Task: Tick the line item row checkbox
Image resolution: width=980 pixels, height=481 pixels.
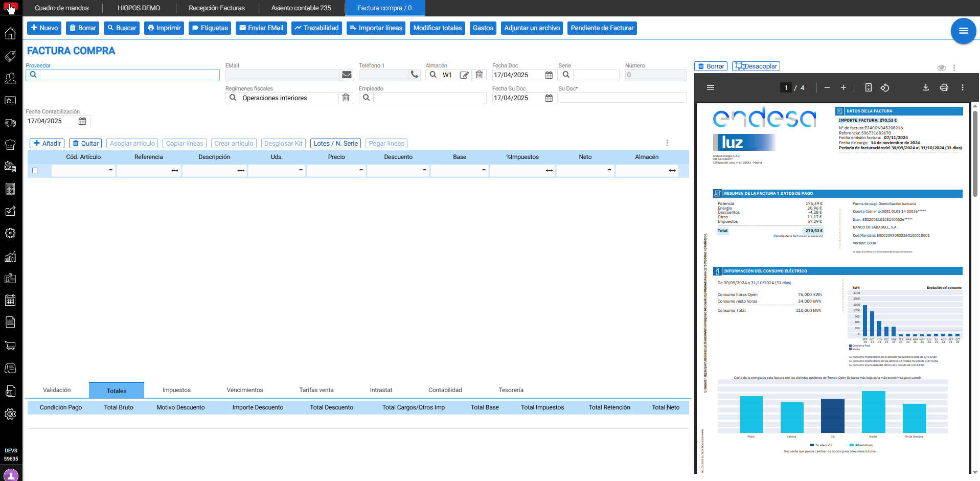Action: coord(35,171)
